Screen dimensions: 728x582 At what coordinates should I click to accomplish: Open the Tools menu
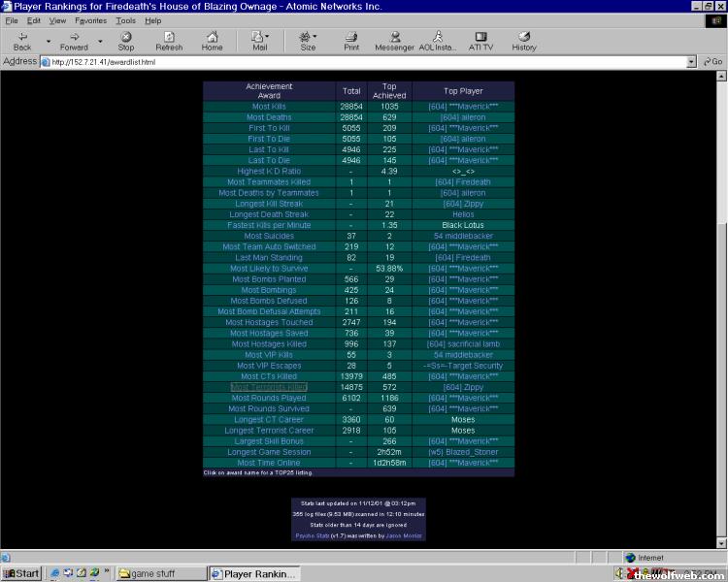[125, 20]
